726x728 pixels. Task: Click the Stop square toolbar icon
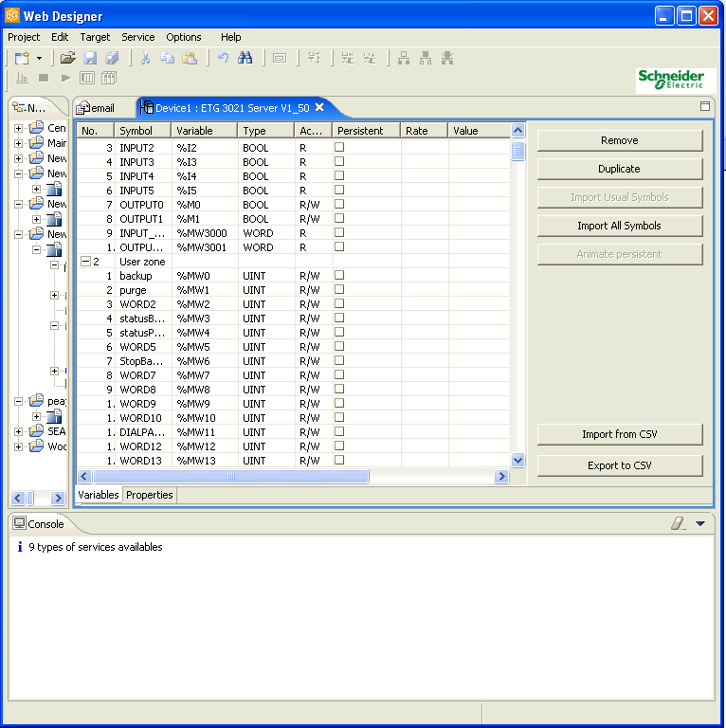[44, 78]
